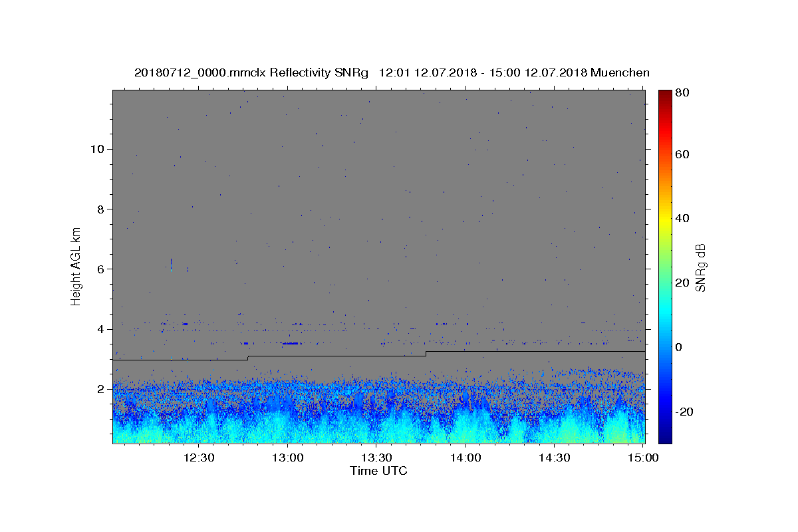Click the '6' height tick label
The width and height of the screenshot is (798, 532).
99,269
